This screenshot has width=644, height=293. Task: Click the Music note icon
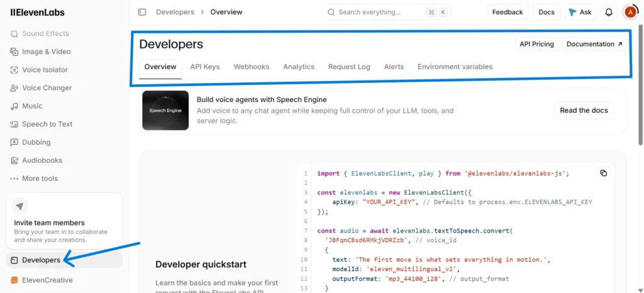pos(14,106)
